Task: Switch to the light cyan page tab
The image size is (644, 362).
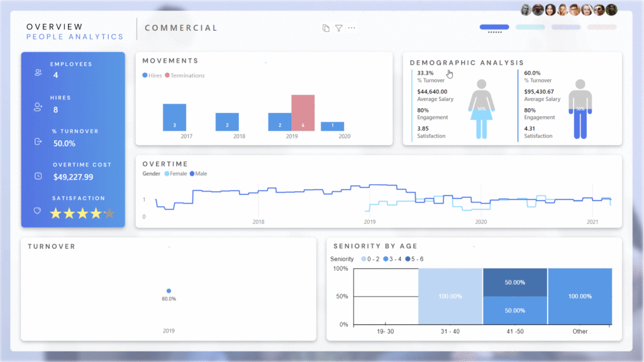Action: pyautogui.click(x=530, y=27)
